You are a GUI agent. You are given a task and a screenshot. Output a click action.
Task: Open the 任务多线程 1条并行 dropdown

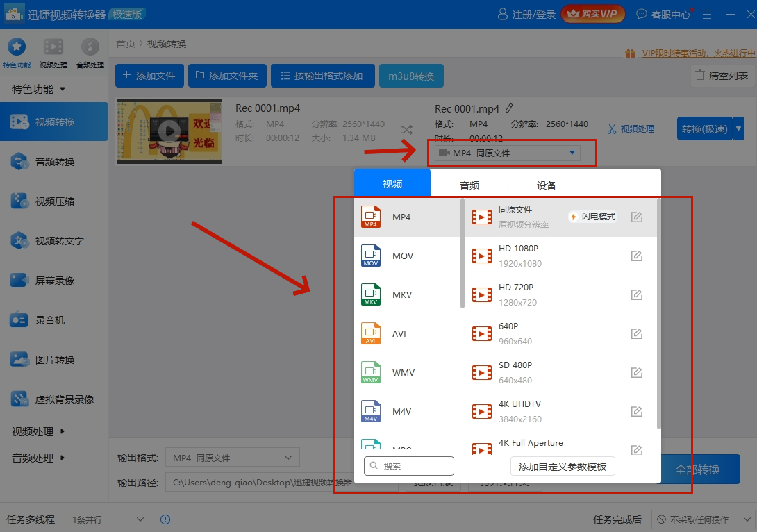pos(108,519)
